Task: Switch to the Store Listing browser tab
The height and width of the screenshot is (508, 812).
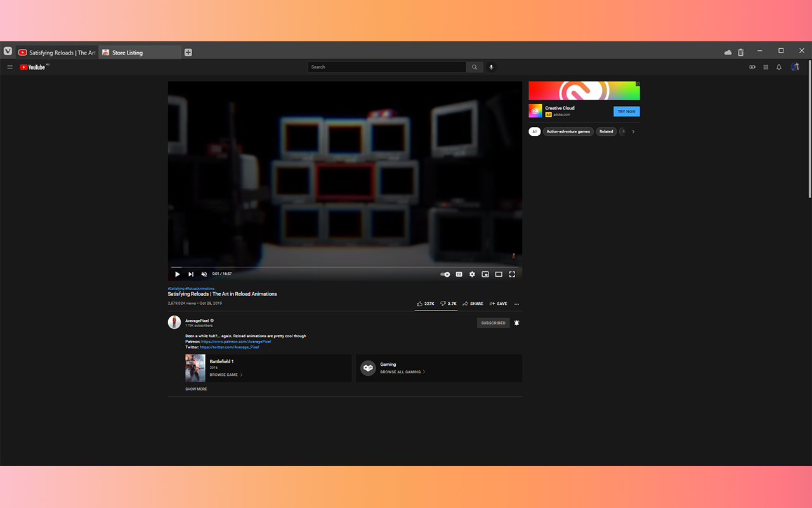Action: click(x=127, y=52)
